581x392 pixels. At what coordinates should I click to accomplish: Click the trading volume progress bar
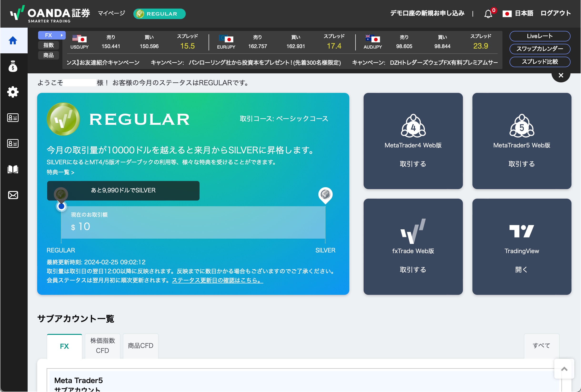coord(193,222)
